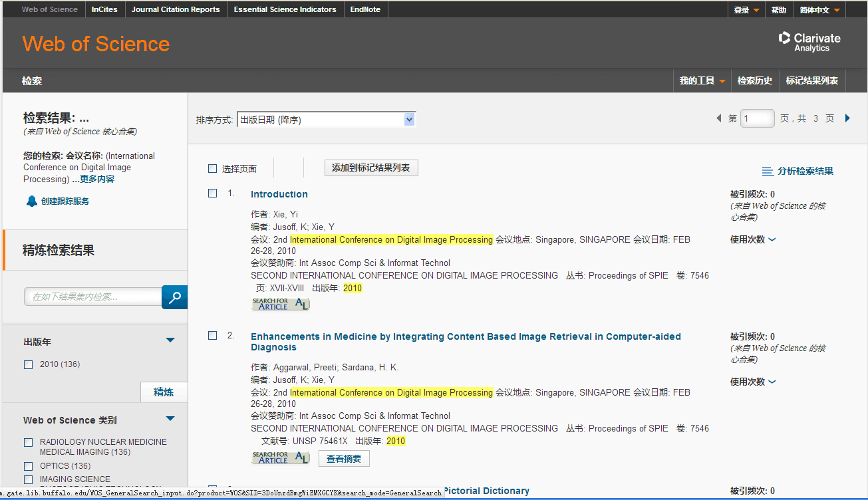The width and height of the screenshot is (868, 500).
Task: Click the 帮助 help link
Action: (x=779, y=10)
